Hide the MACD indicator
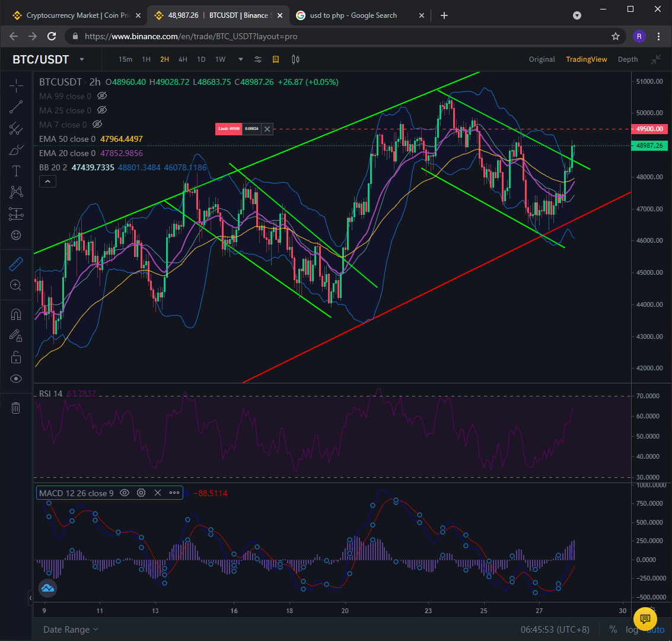This screenshot has width=672, height=641. pos(125,493)
